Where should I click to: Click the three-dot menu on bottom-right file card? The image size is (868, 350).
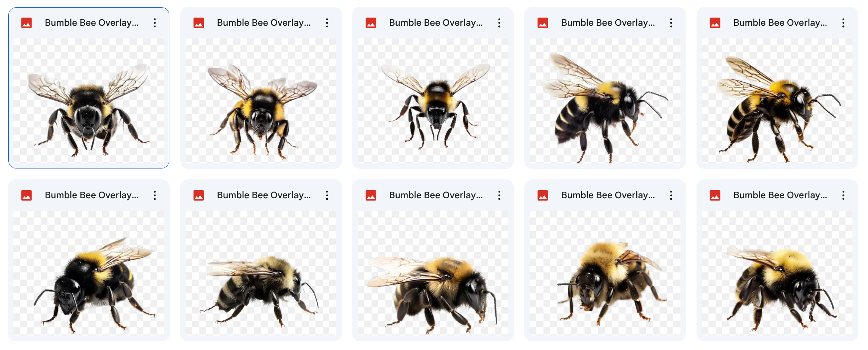[x=843, y=195]
